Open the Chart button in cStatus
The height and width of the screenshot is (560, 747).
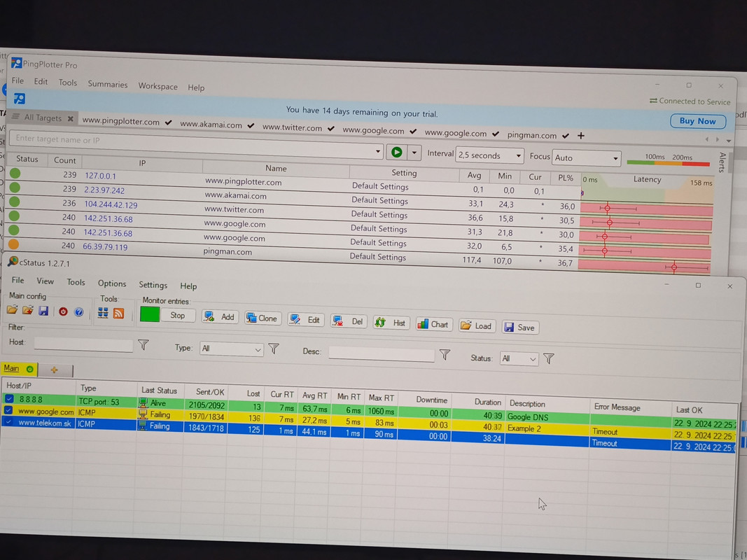point(433,325)
